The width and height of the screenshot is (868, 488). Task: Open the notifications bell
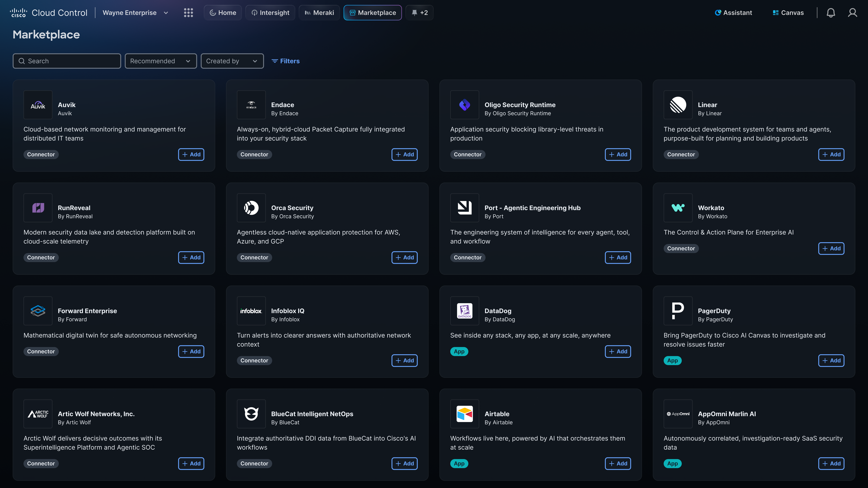point(831,13)
